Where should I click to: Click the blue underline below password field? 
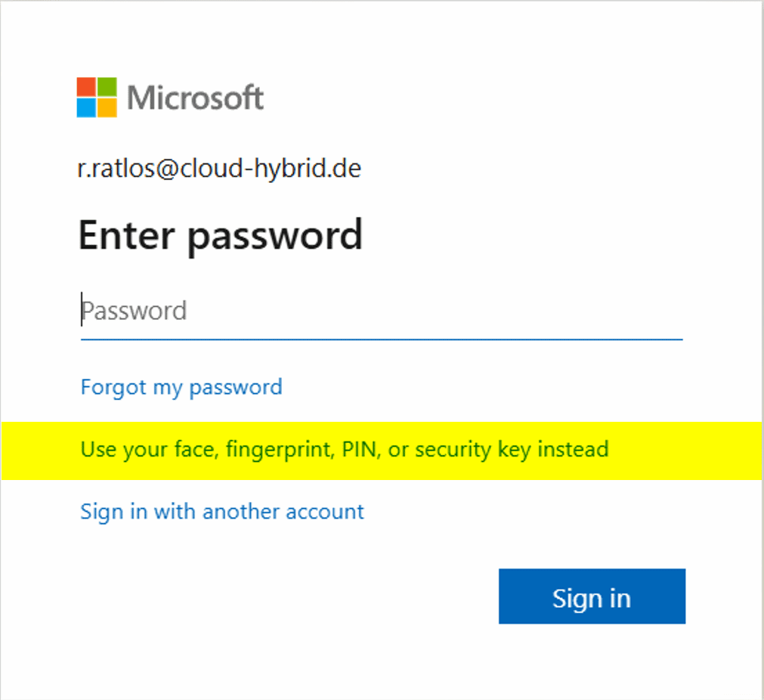pos(381,339)
